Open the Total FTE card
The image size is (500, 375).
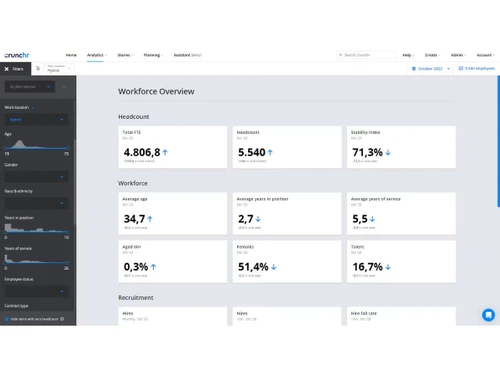(x=173, y=147)
